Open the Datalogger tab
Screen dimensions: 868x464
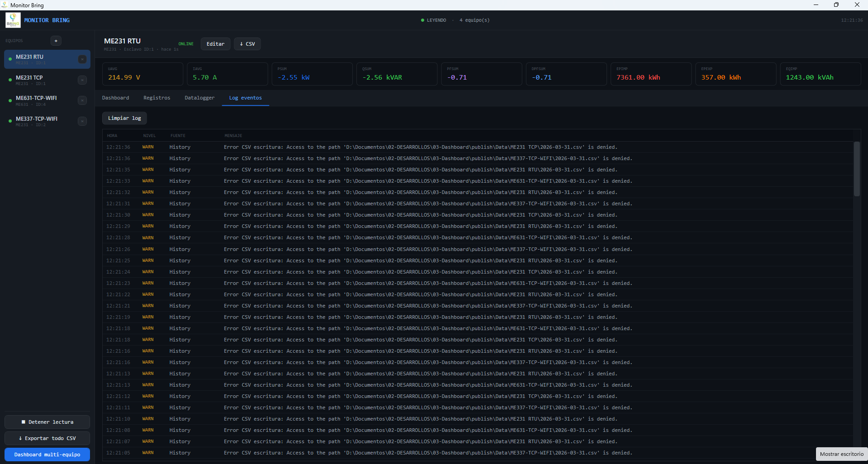point(199,98)
